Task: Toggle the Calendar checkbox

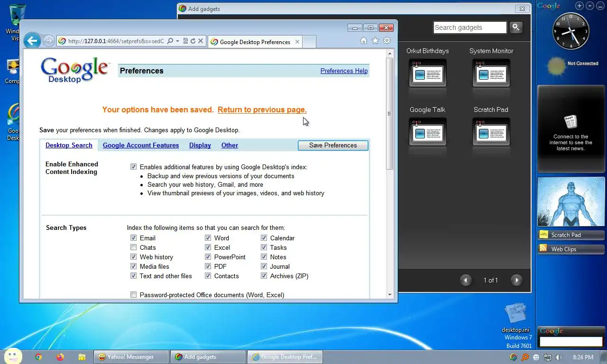Action: tap(264, 238)
